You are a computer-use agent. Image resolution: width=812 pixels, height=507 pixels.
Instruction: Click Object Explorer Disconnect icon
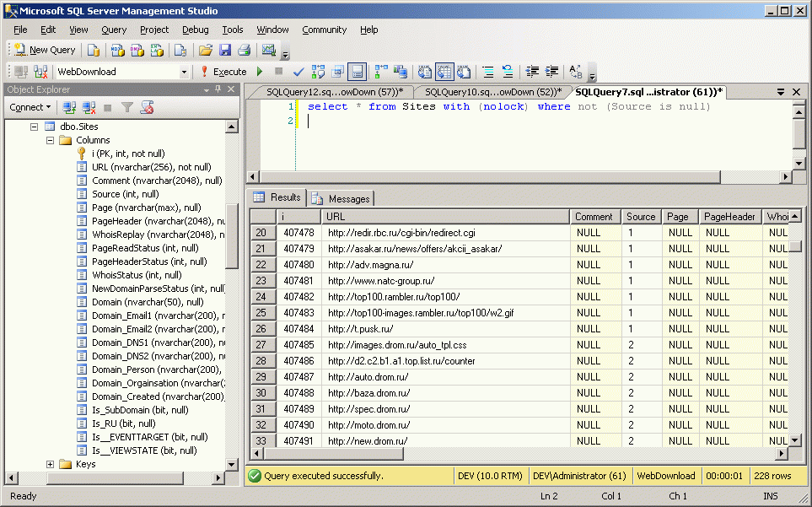tap(89, 107)
